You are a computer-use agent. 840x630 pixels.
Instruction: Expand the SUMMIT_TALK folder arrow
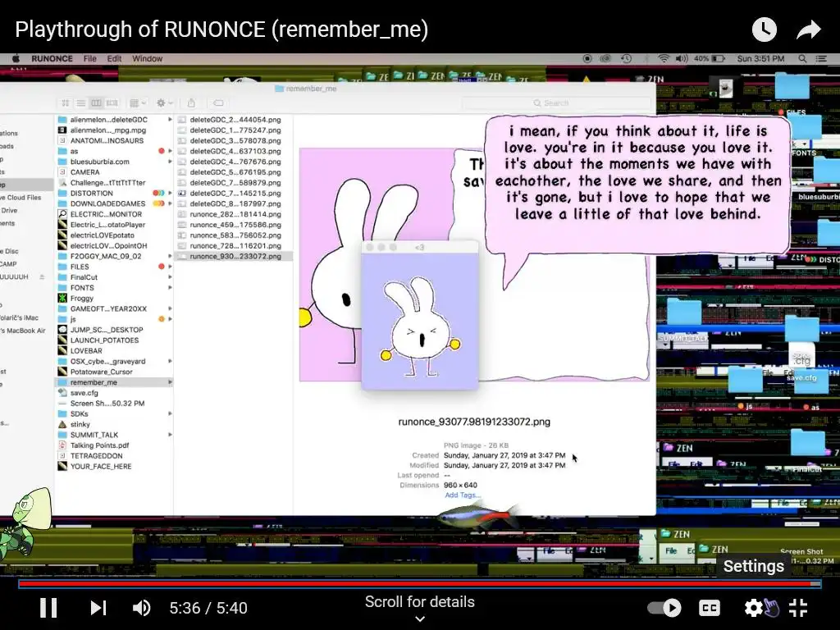point(170,435)
